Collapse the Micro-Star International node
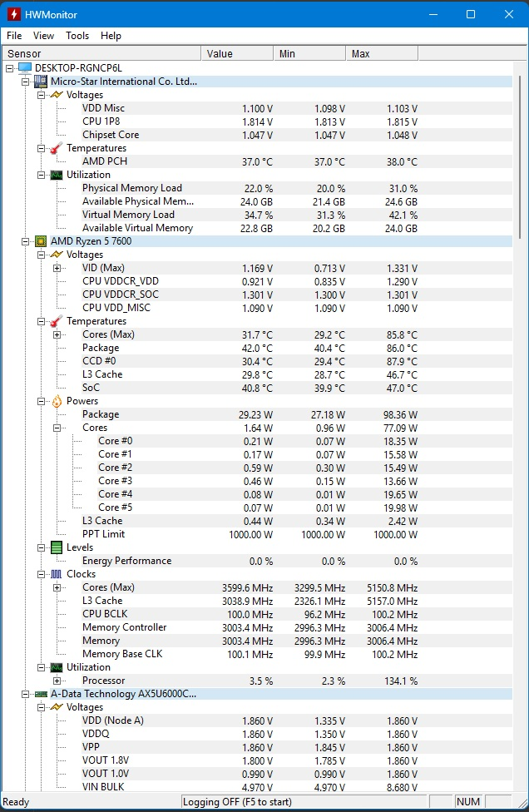 click(25, 82)
